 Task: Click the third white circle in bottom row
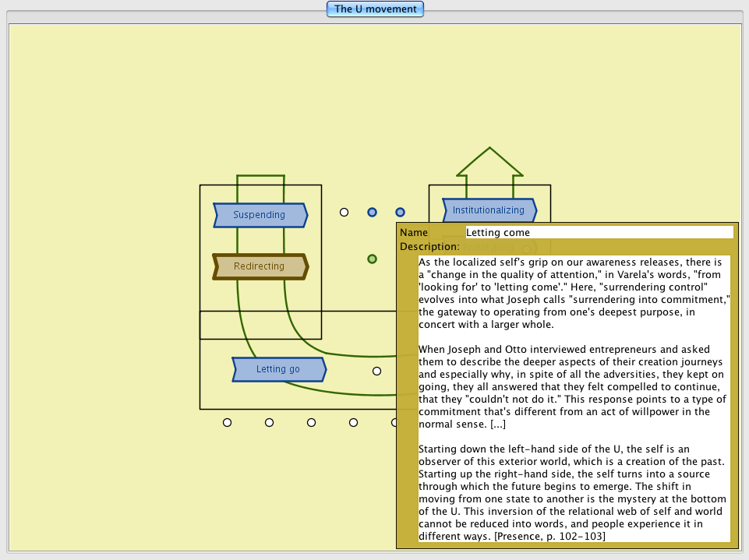click(312, 423)
